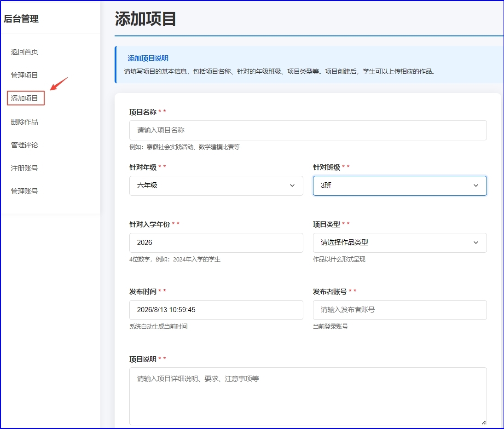The height and width of the screenshot is (429, 504).
Task: Click the chevron of 针对年级 select
Action: (x=292, y=186)
